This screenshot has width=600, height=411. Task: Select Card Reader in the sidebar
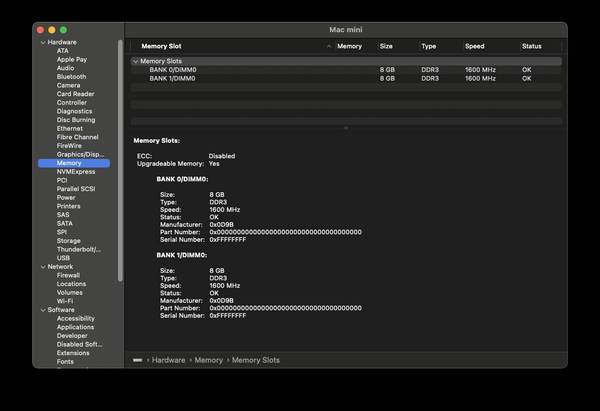[x=75, y=94]
